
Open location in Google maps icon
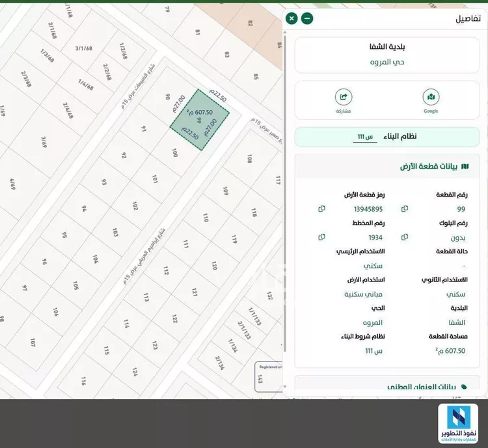(431, 97)
